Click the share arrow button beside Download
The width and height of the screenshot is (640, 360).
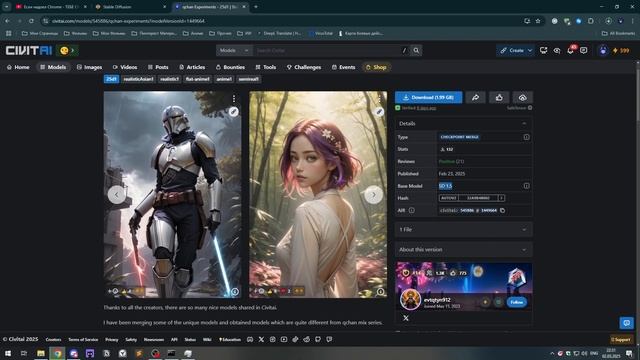click(x=476, y=97)
